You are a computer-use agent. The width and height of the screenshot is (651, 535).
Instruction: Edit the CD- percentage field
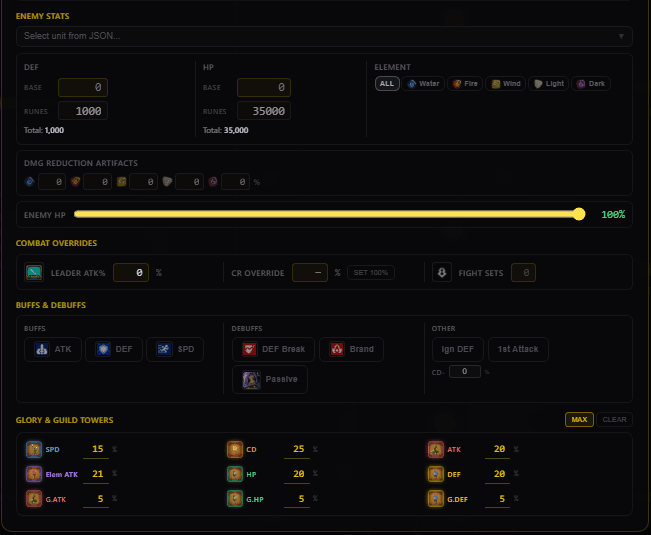click(x=465, y=371)
